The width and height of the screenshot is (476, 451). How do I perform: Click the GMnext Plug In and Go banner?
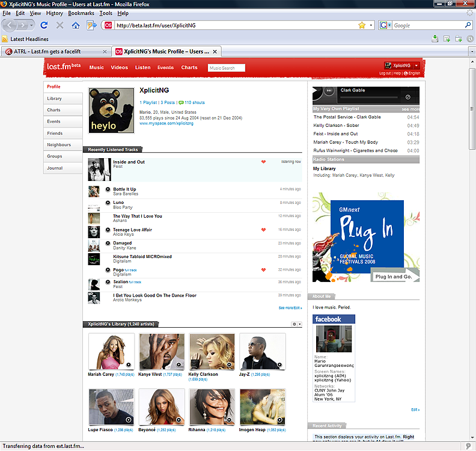pyautogui.click(x=366, y=237)
